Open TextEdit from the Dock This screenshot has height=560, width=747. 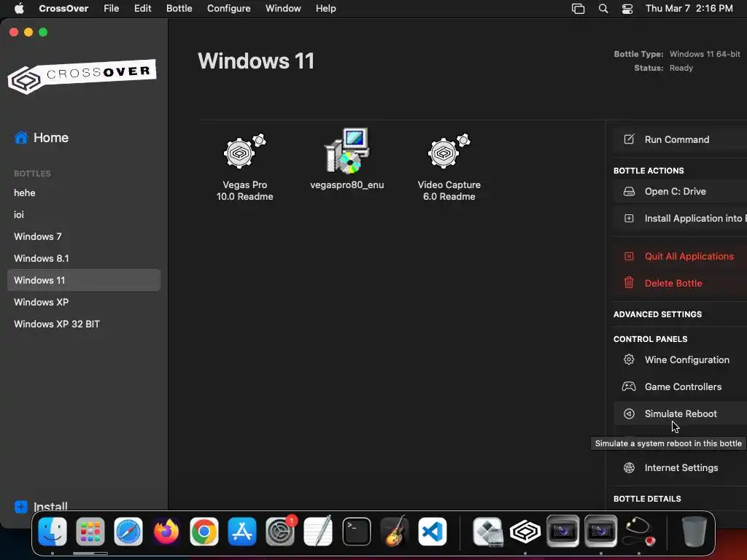pyautogui.click(x=318, y=531)
